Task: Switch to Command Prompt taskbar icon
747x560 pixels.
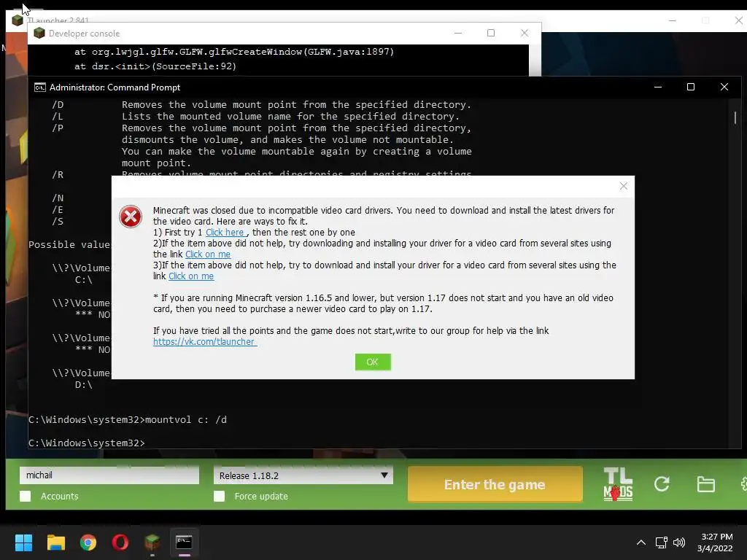Action: [x=184, y=542]
